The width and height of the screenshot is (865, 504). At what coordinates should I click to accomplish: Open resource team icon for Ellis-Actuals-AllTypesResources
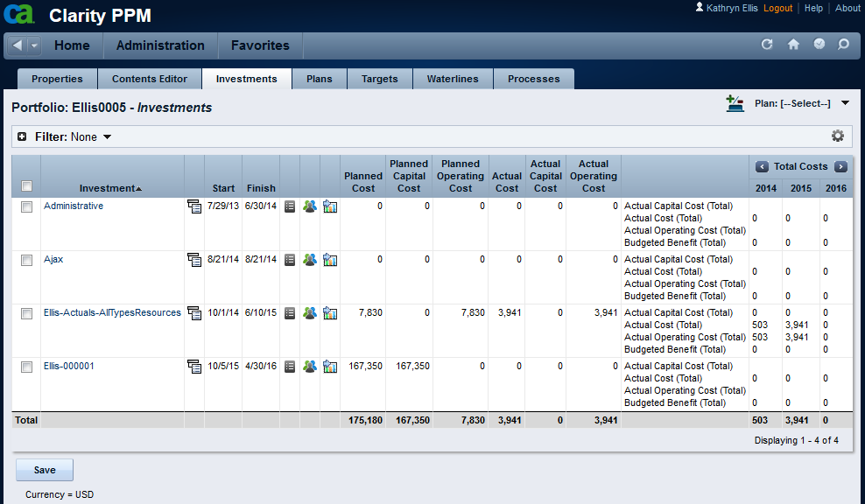point(309,313)
